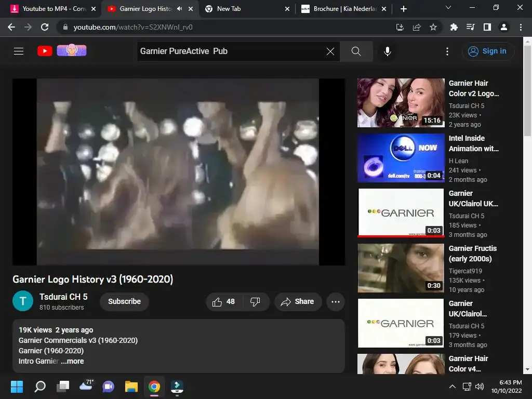Image resolution: width=532 pixels, height=399 pixels.
Task: Start voice search with the microphone
Action: [x=388, y=51]
